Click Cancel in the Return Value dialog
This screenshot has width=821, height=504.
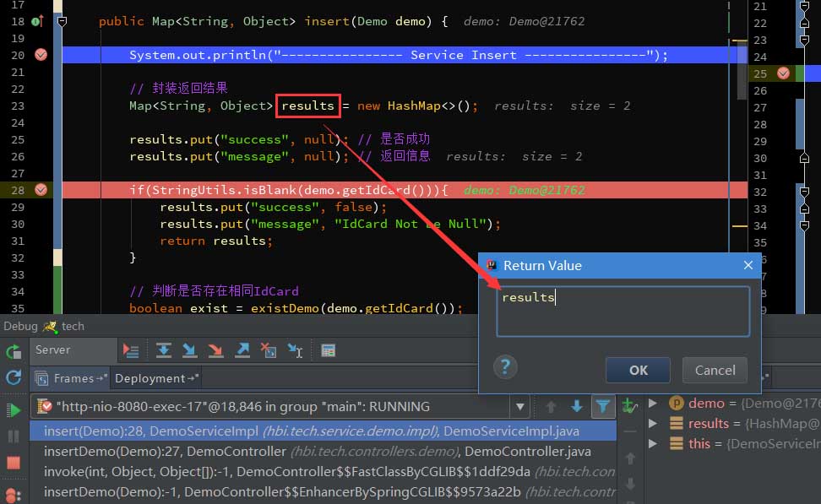pyautogui.click(x=715, y=370)
